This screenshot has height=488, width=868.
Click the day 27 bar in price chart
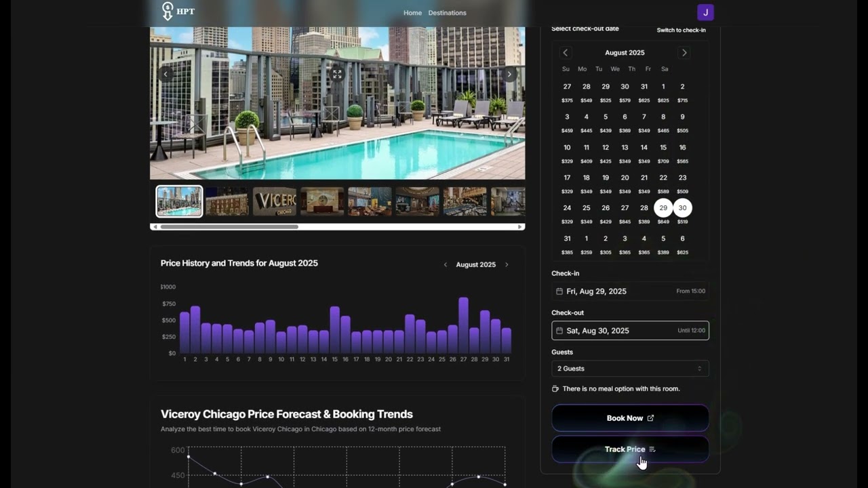pyautogui.click(x=464, y=325)
